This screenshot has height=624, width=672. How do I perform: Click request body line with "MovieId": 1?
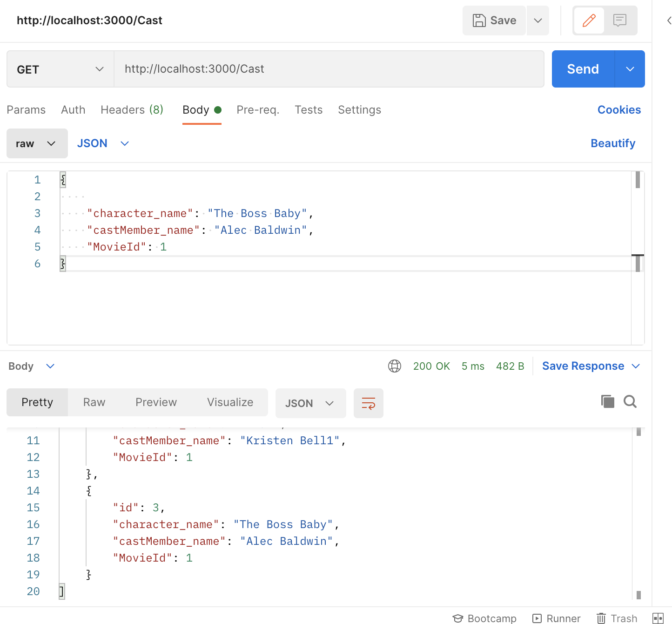click(x=127, y=247)
